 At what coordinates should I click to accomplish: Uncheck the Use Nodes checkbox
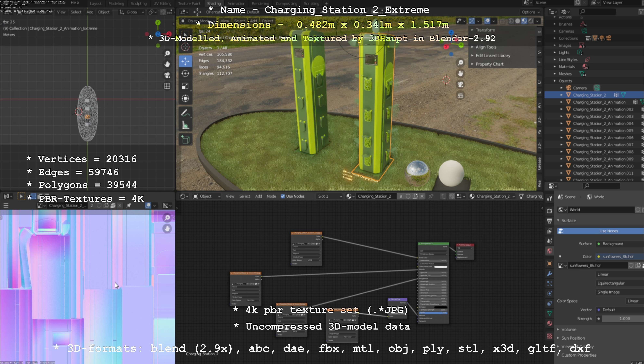point(283,196)
